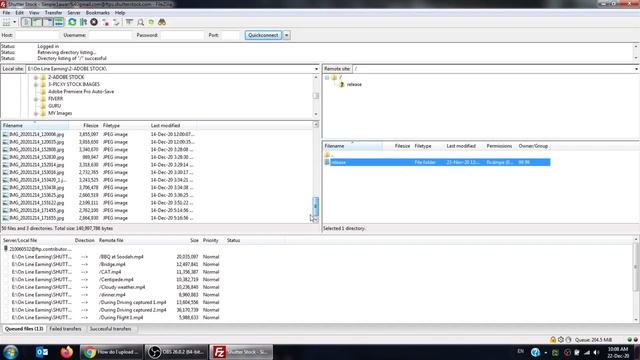This screenshot has height=360, width=640.
Task: Open the File menu
Action: (6, 13)
